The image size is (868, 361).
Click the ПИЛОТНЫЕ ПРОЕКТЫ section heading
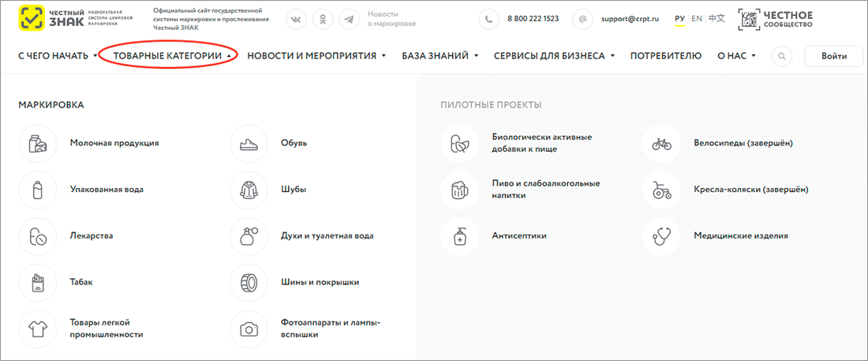click(x=491, y=105)
